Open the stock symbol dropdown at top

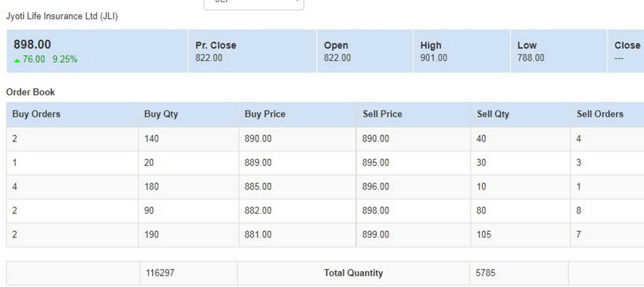pos(254,4)
